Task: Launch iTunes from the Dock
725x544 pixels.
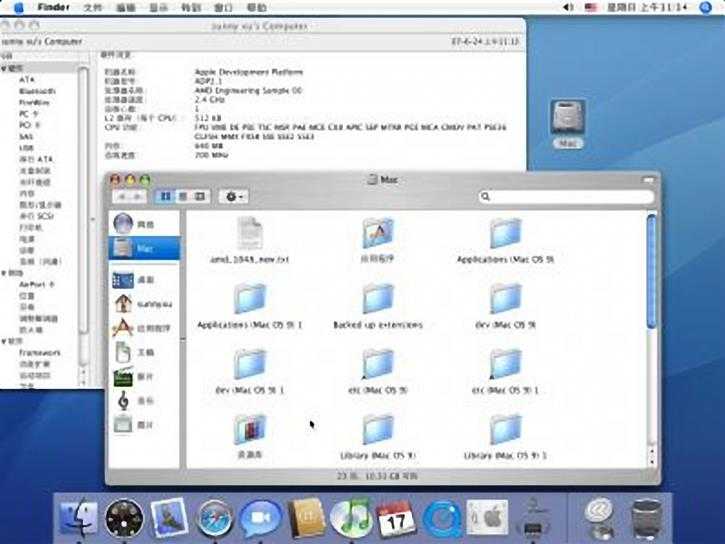Action: (351, 517)
